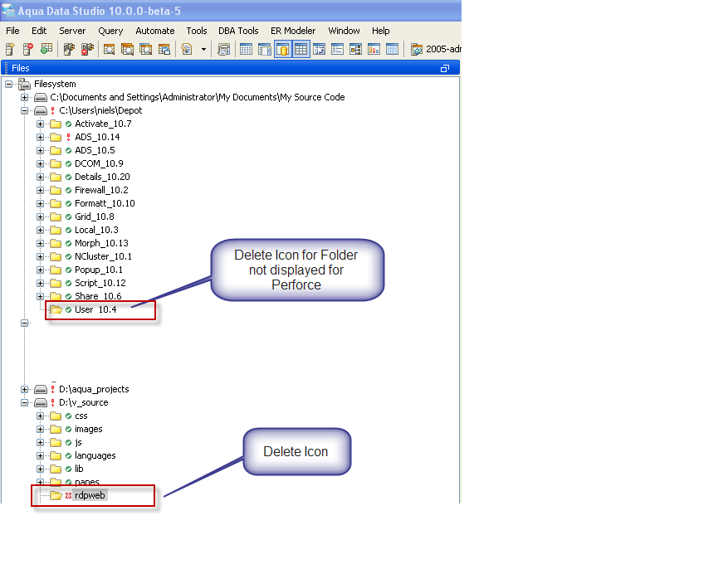This screenshot has height=574, width=728.
Task: Select the rdpweb folder
Action: 90,495
